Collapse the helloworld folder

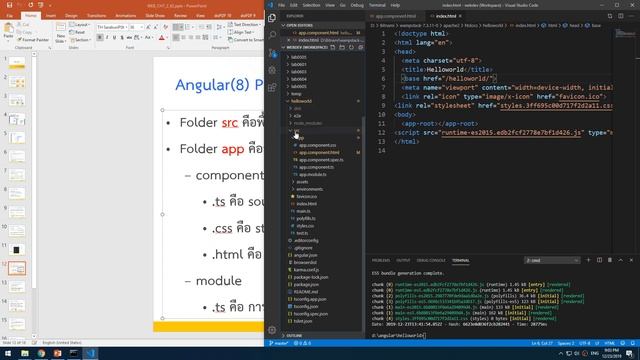[x=301, y=101]
